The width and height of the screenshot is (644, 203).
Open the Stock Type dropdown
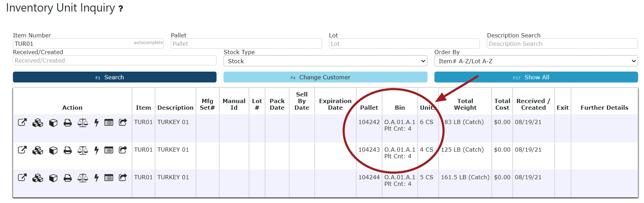point(325,61)
